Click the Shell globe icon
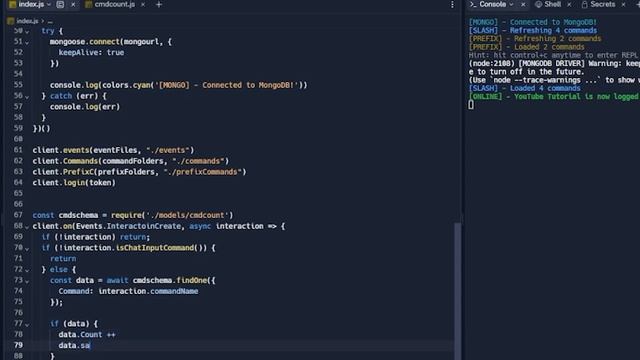The height and width of the screenshot is (360, 640). [x=538, y=4]
